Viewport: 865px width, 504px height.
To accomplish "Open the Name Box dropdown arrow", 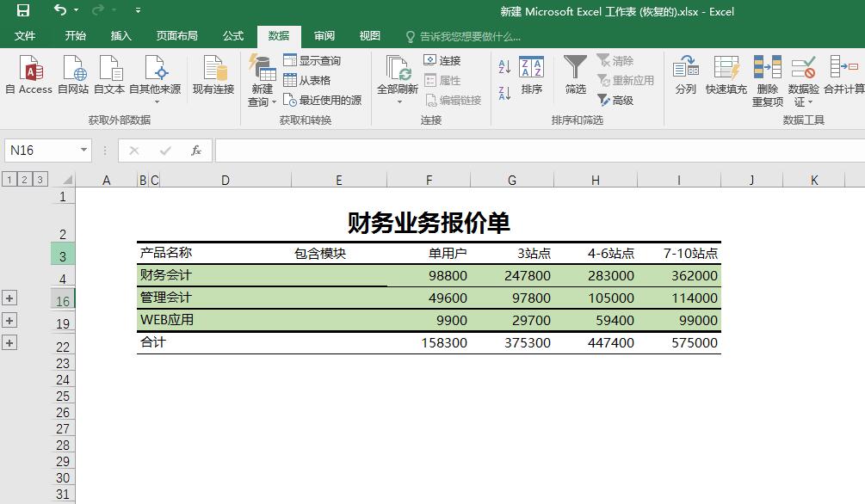I will 83,150.
